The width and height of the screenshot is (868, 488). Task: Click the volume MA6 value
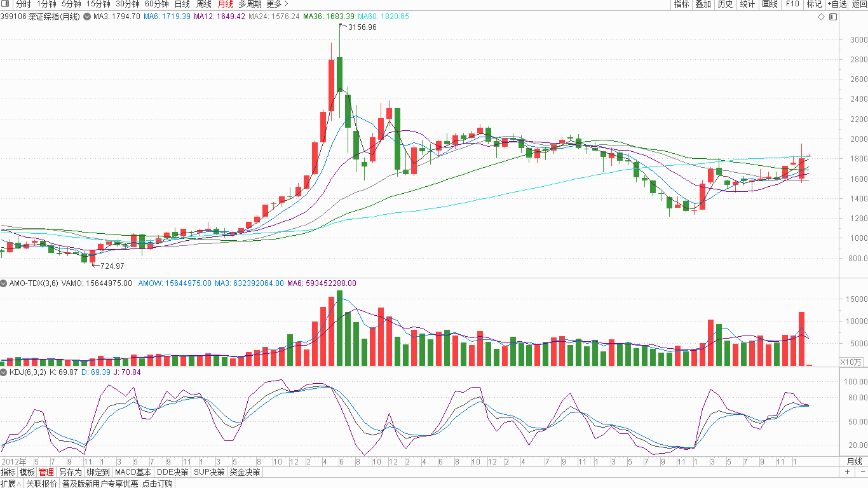click(x=322, y=283)
